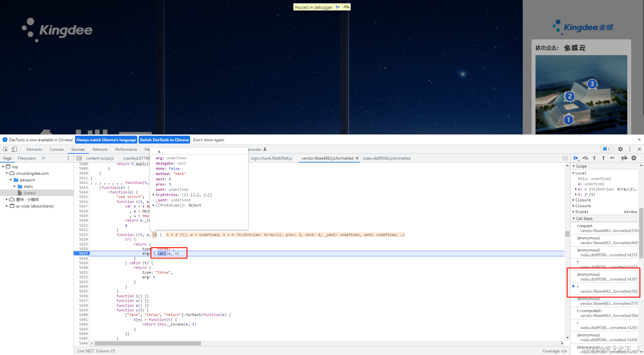Screen dimensions: 644x355
Task: Click the Step icon in debugger toolbar
Action: [x=612, y=158]
